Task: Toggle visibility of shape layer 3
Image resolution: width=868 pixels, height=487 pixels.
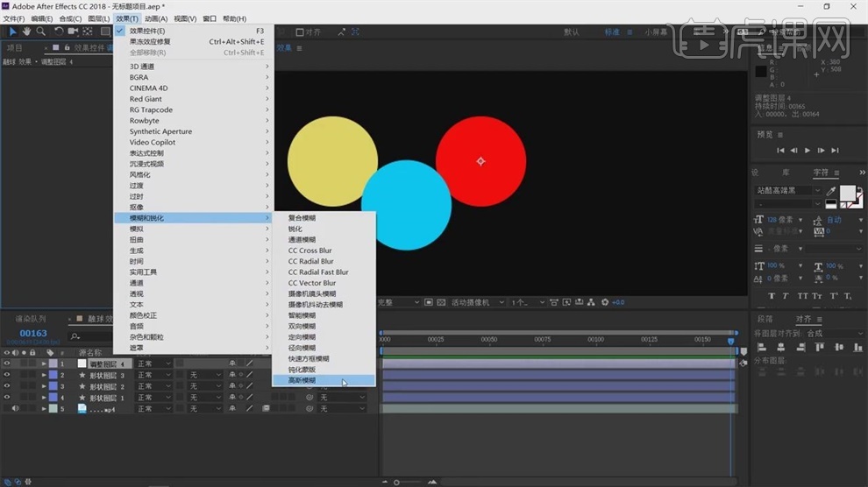Action: (7, 375)
